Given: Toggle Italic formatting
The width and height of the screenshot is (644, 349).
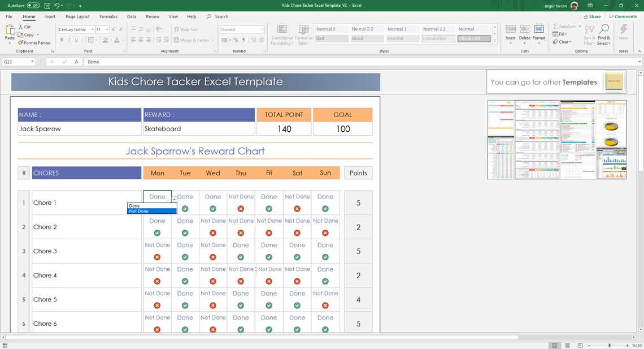Looking at the screenshot, I should click(69, 40).
